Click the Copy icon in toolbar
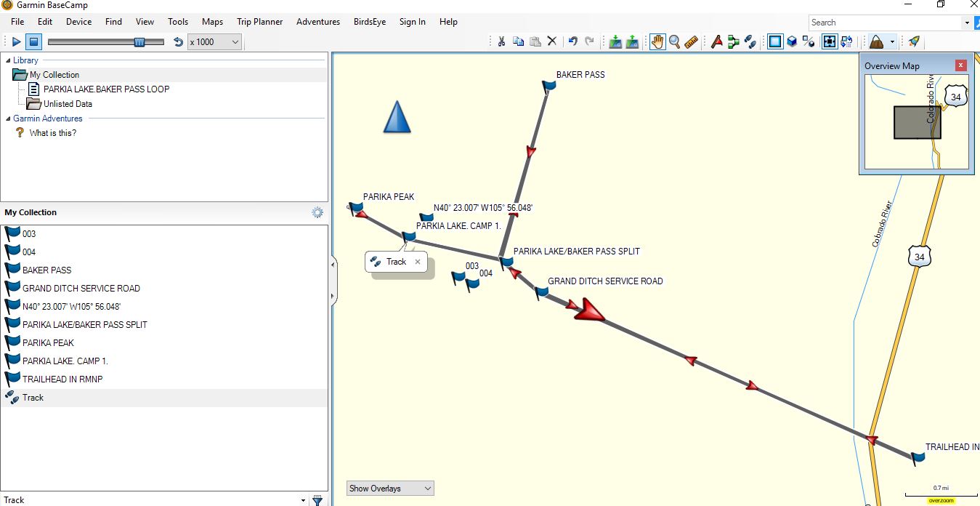Viewport: 980px width, 506px height. 518,42
